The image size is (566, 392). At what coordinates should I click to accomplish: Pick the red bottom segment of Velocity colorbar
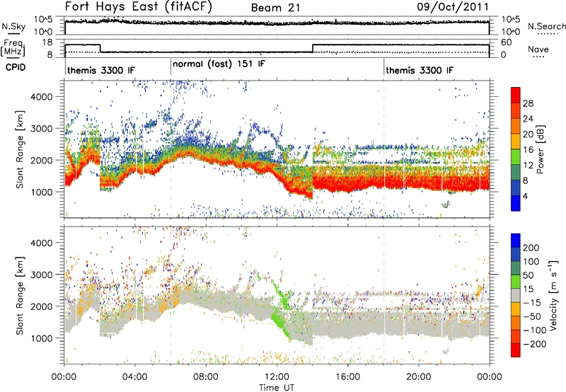[x=516, y=350]
